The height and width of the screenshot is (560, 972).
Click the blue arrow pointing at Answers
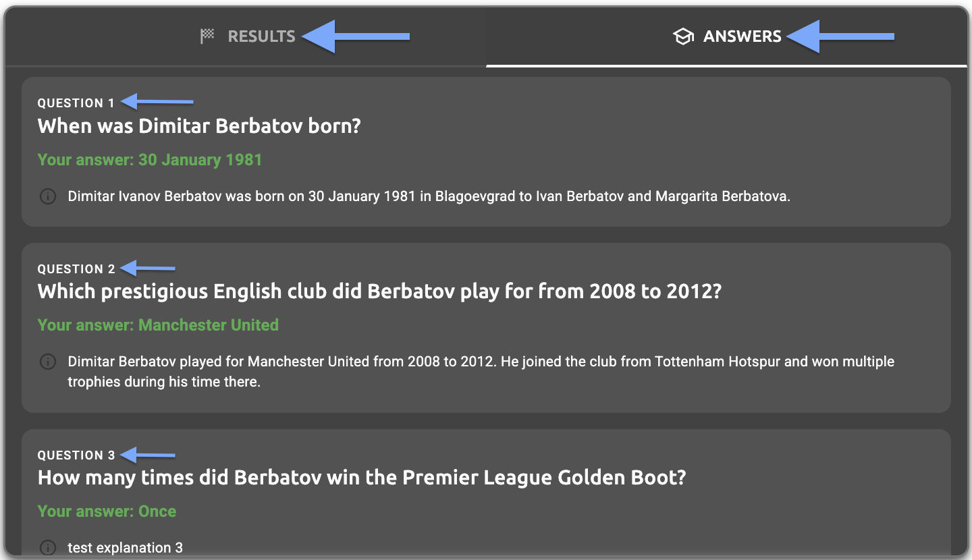point(840,36)
